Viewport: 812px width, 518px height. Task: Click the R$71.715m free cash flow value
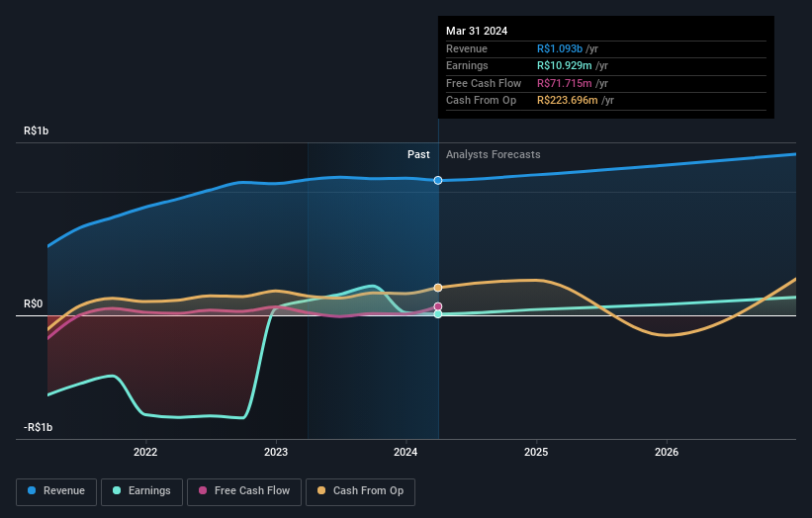coord(565,83)
